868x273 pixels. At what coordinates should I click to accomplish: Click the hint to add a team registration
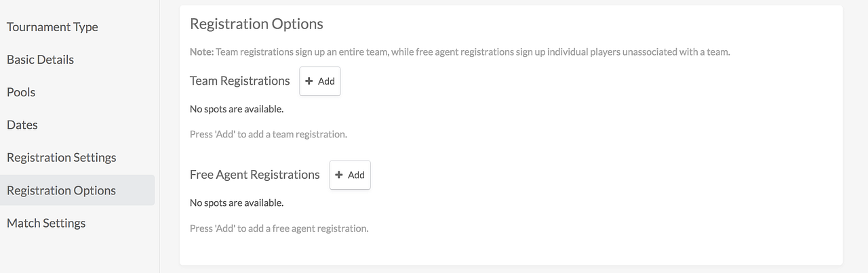click(x=269, y=134)
